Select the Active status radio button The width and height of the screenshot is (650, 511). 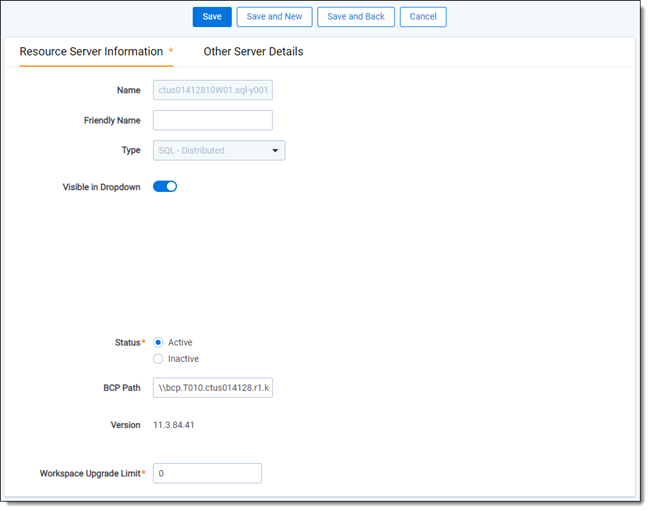pos(158,342)
